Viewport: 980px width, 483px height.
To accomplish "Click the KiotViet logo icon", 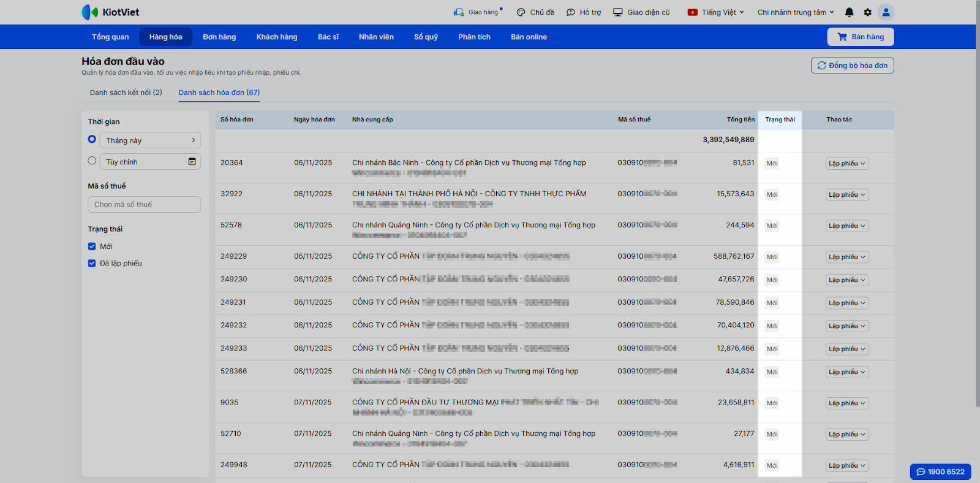I will 90,12.
